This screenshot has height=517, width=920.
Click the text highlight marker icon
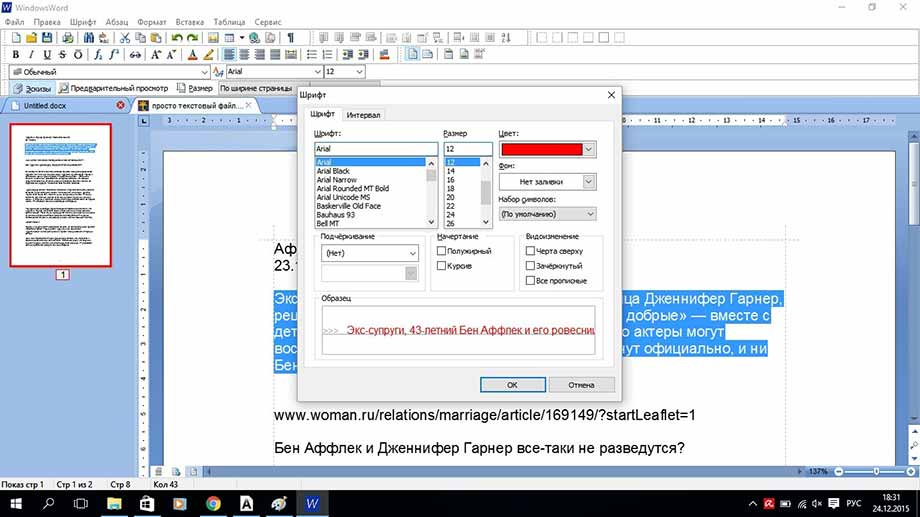208,55
